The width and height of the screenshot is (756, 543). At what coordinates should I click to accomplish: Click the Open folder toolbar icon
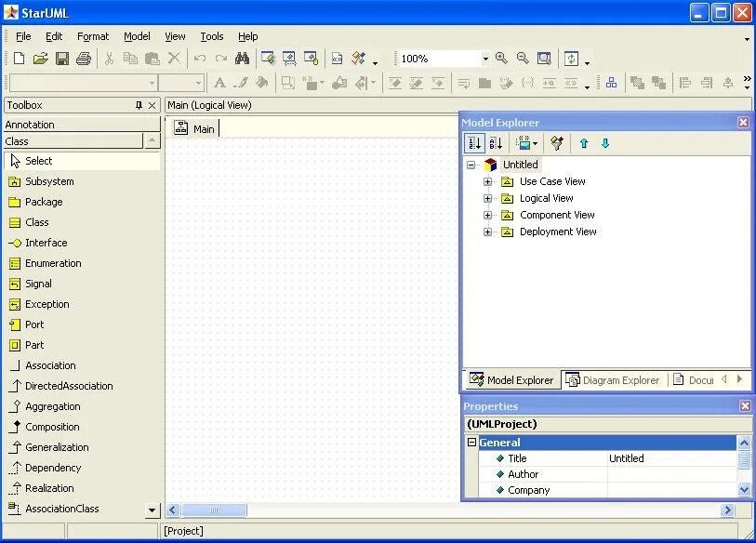pos(41,59)
